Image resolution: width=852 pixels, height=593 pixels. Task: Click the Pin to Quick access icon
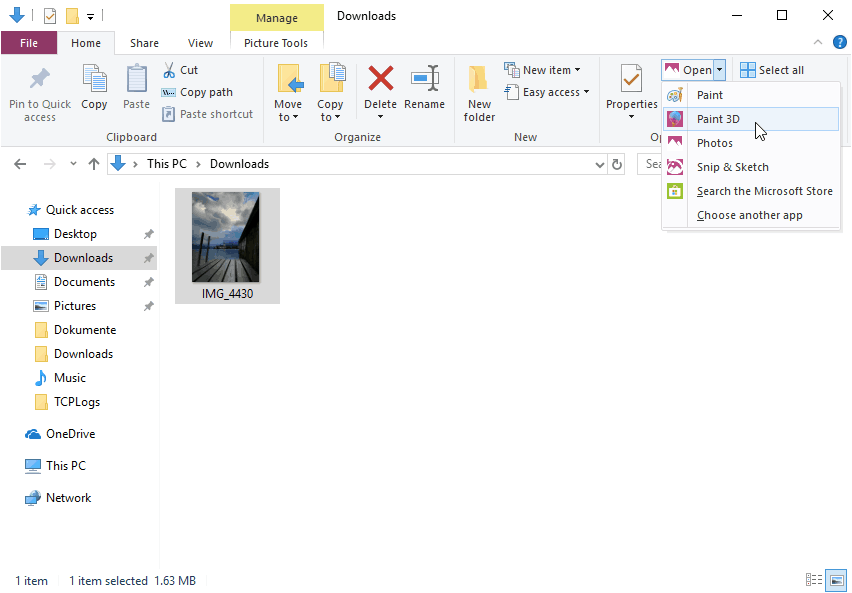[39, 79]
